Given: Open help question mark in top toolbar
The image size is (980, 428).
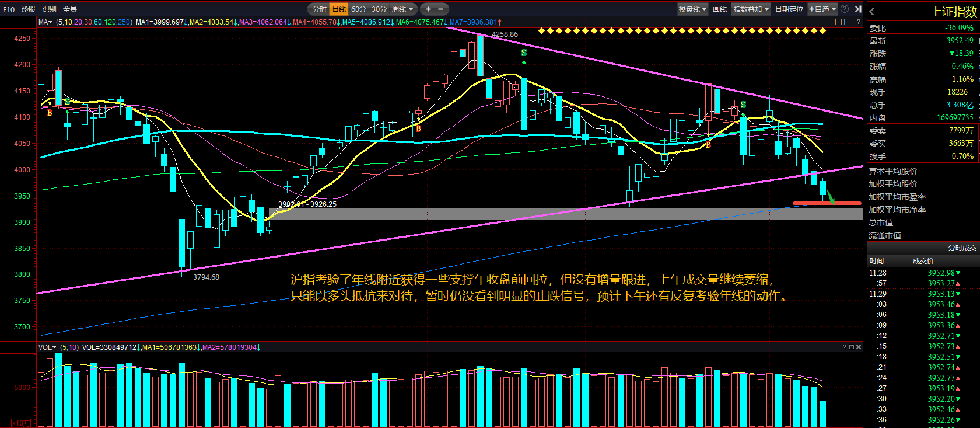Looking at the screenshot, I should coord(845,9).
